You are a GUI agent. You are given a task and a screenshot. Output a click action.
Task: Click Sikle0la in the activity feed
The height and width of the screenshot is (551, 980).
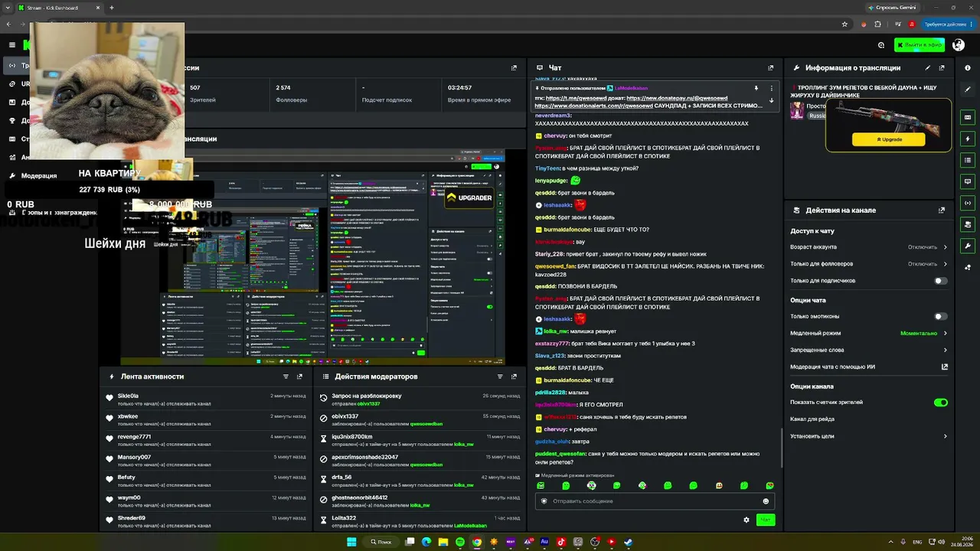pyautogui.click(x=128, y=396)
